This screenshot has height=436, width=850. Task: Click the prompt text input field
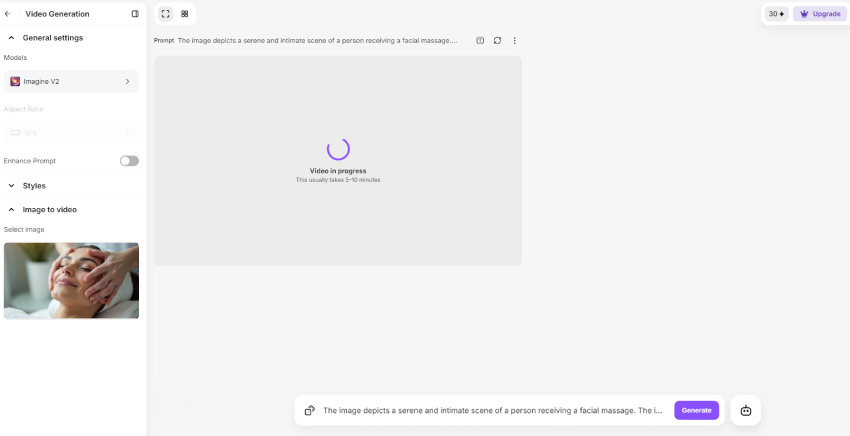coord(493,411)
